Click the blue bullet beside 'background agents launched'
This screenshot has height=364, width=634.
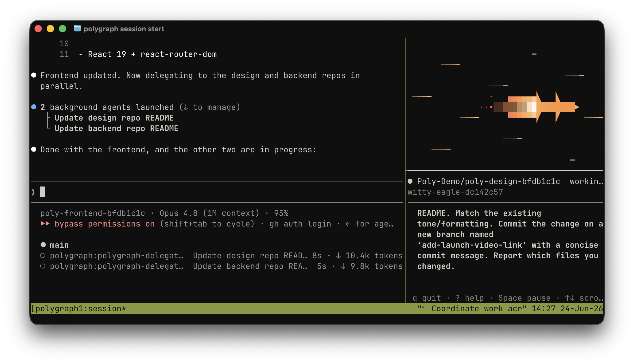(34, 107)
